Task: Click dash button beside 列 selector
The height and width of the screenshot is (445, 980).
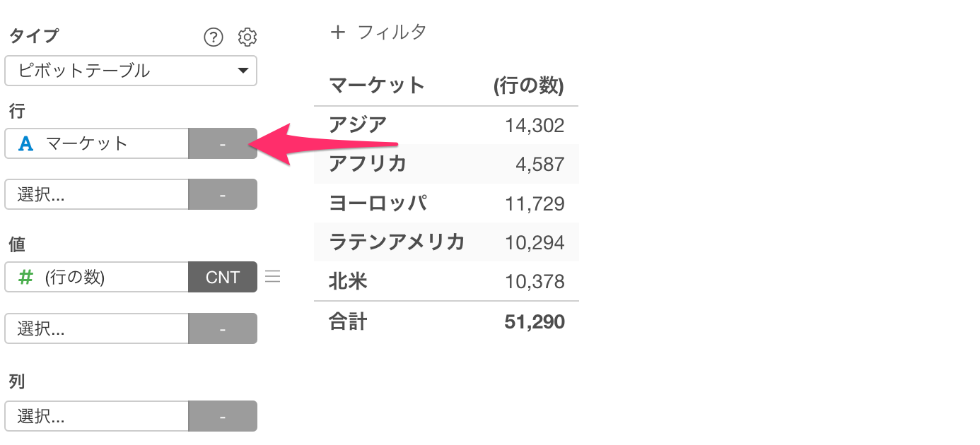Action: (223, 416)
